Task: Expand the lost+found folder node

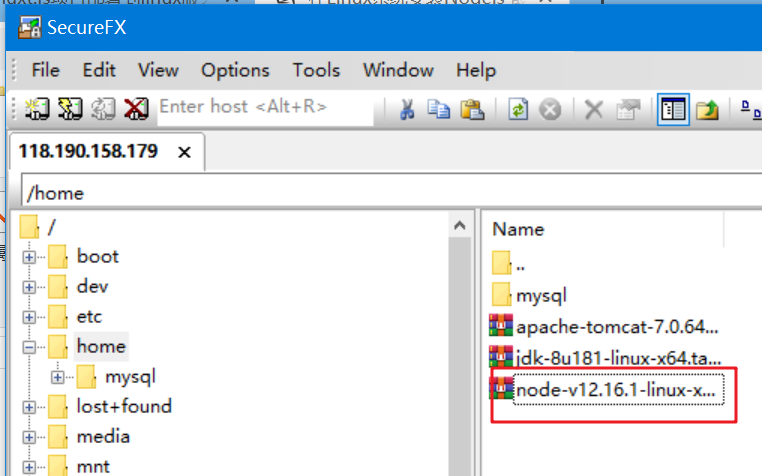Action: click(29, 407)
